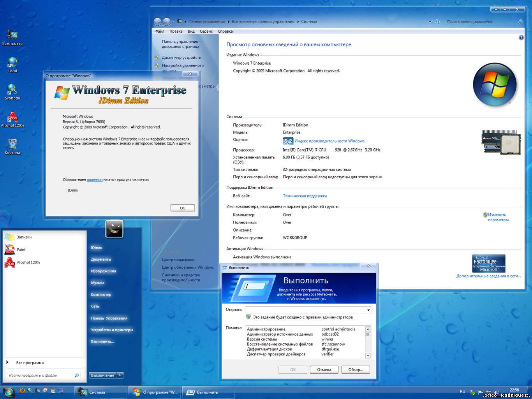The height and width of the screenshot is (399, 532).
Task: Click the Start orb button
Action: coord(9,392)
